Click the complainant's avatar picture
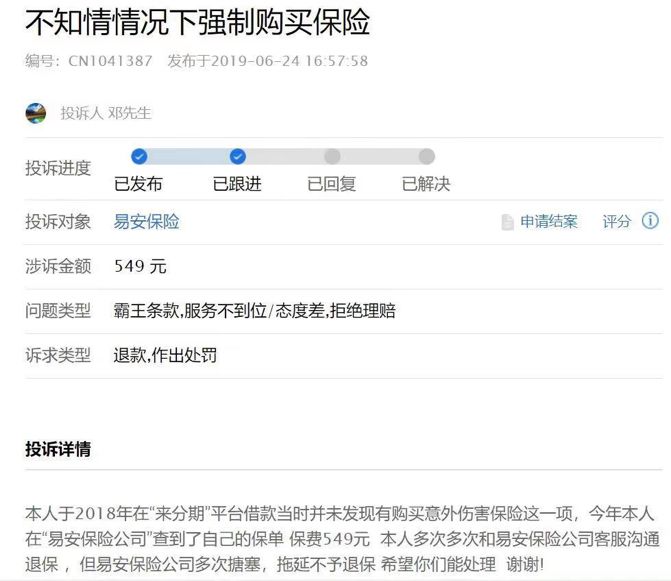671x581 pixels. coord(35,113)
